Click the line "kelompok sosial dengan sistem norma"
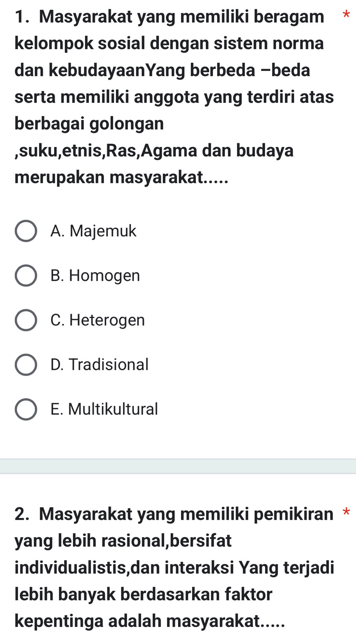This screenshot has width=356, height=644. 169,43
